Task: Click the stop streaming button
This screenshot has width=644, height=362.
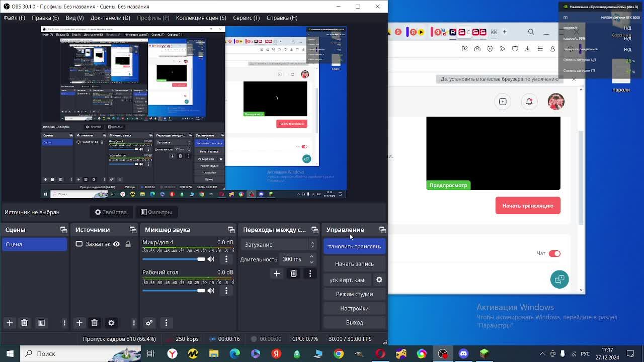Action: point(354,246)
